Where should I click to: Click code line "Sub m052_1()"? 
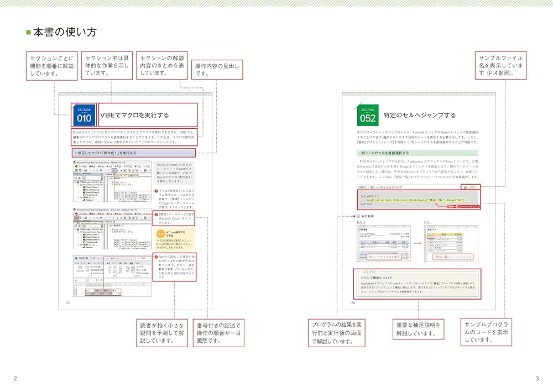click(x=370, y=196)
